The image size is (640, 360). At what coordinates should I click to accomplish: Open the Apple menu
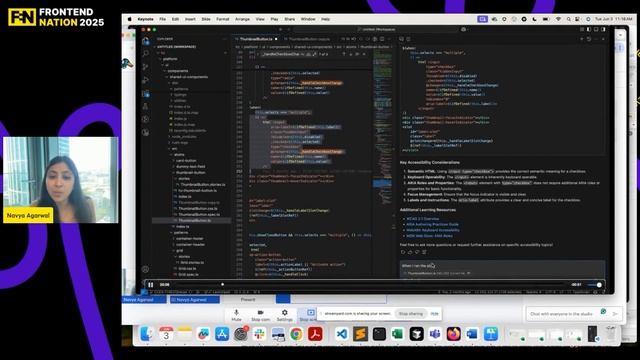[x=130, y=19]
